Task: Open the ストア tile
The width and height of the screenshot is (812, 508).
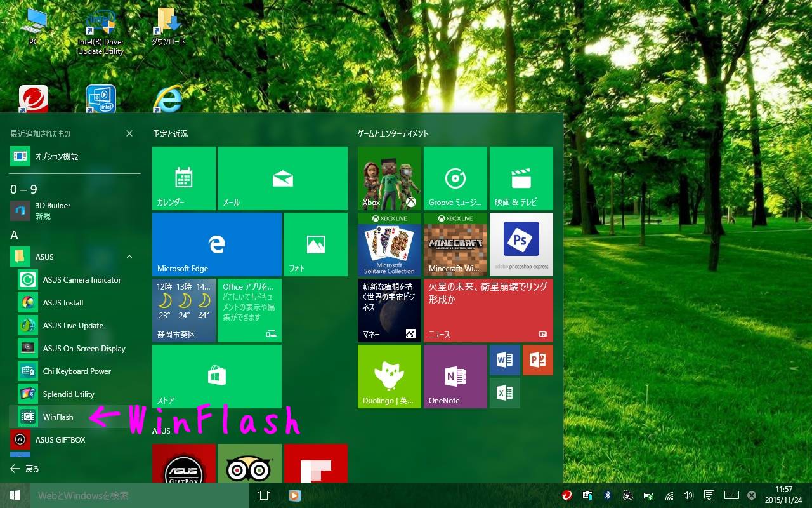Action: pos(217,377)
